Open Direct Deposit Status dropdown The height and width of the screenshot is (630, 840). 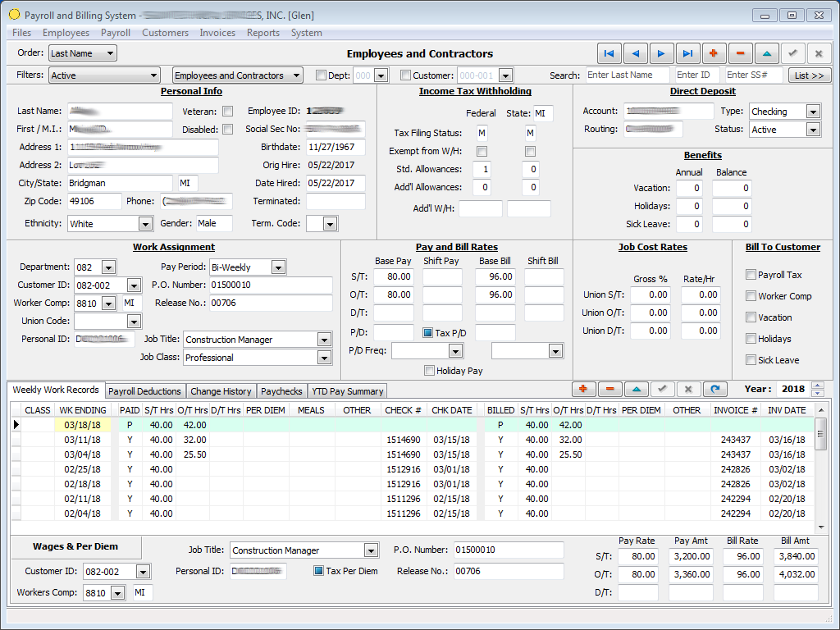pos(813,130)
